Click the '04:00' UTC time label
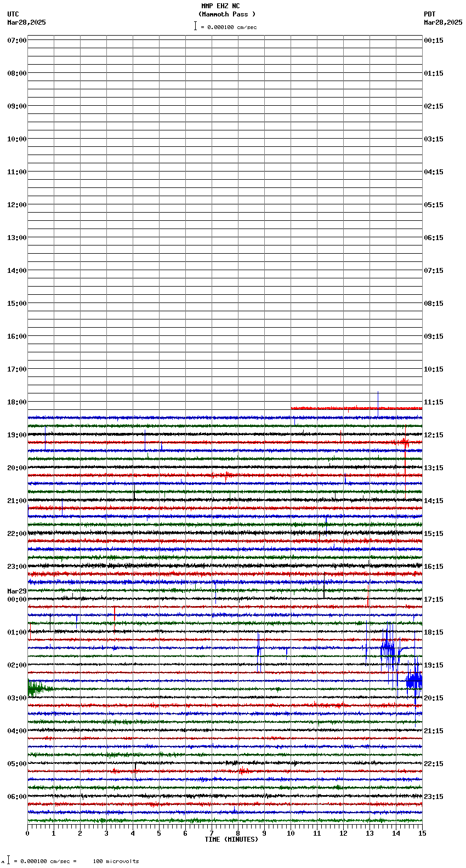The width and height of the screenshot is (466, 868). point(17,731)
